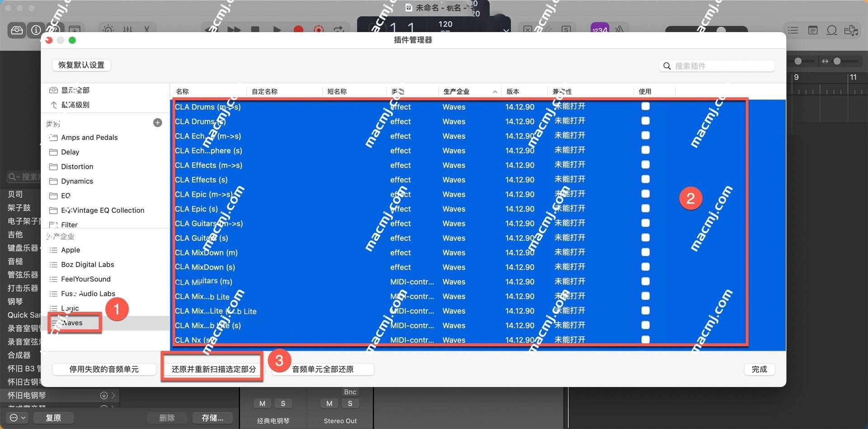Start playback with the play button

[277, 29]
